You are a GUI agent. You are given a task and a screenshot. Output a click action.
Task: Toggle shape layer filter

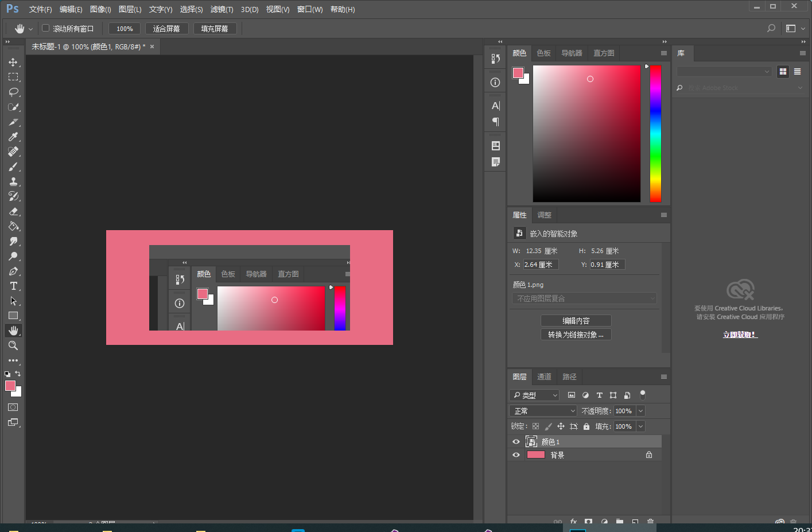click(613, 395)
